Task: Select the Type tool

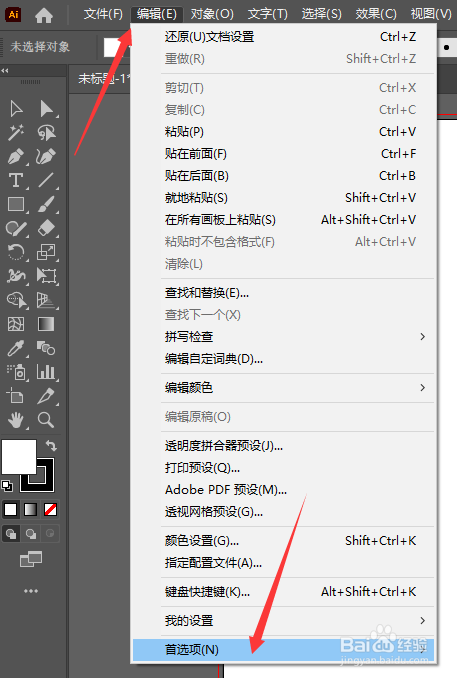Action: coord(16,180)
